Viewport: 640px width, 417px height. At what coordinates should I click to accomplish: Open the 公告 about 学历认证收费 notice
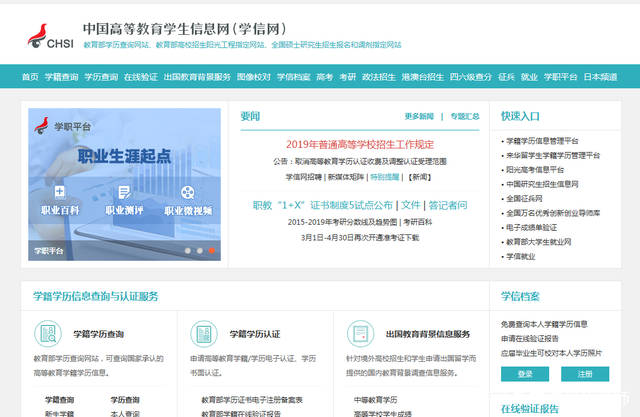[x=360, y=162]
